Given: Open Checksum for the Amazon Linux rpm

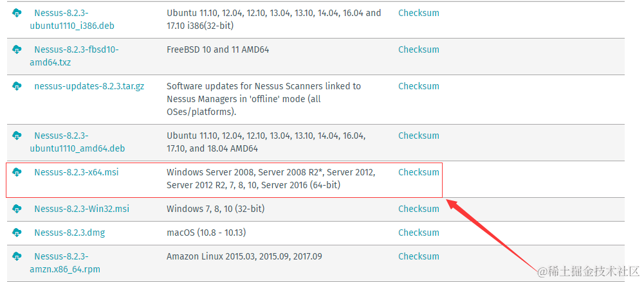Looking at the screenshot, I should [x=419, y=256].
